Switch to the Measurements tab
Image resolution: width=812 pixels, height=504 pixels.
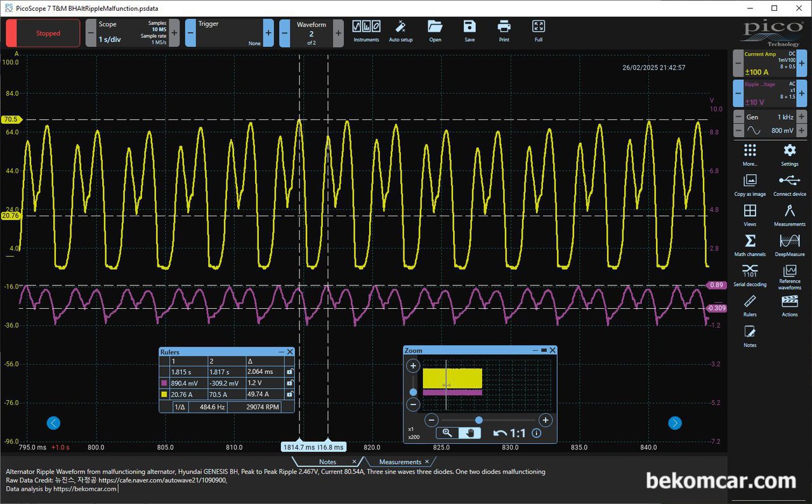coord(400,462)
